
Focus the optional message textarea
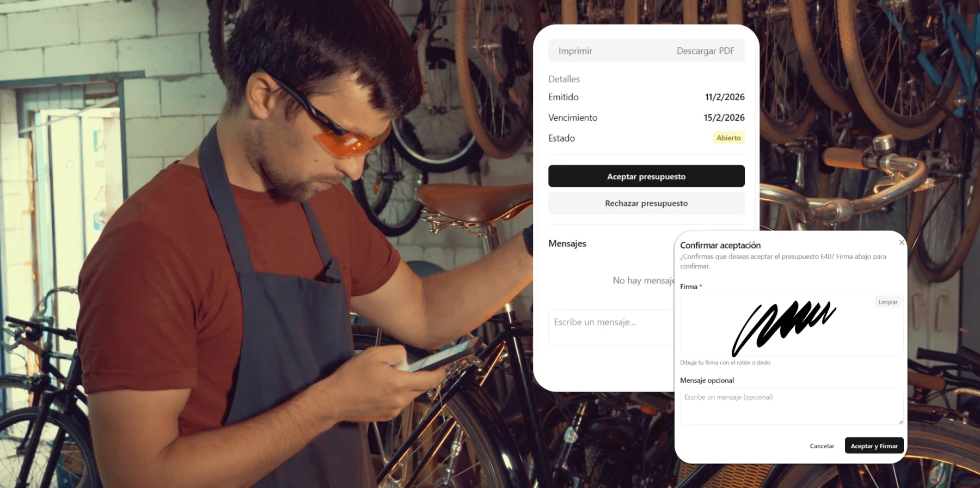tap(792, 406)
